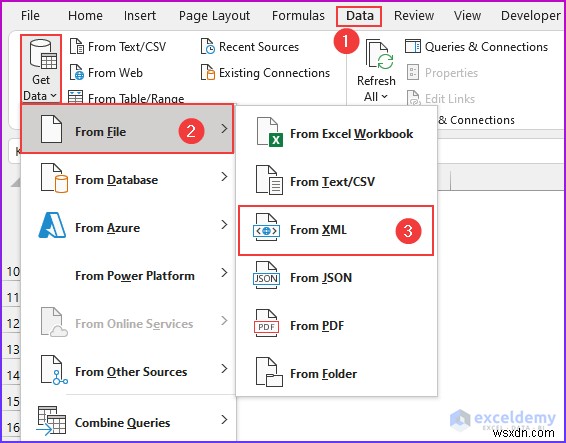Open the Refresh All dropdown arrow
The image size is (566, 443).
click(x=384, y=97)
